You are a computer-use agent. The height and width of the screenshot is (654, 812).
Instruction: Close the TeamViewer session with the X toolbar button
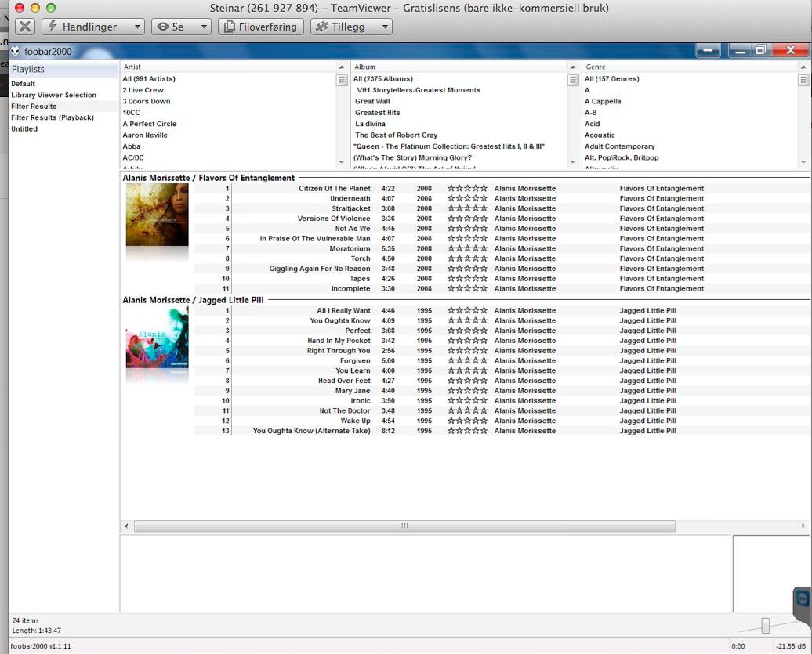25,27
